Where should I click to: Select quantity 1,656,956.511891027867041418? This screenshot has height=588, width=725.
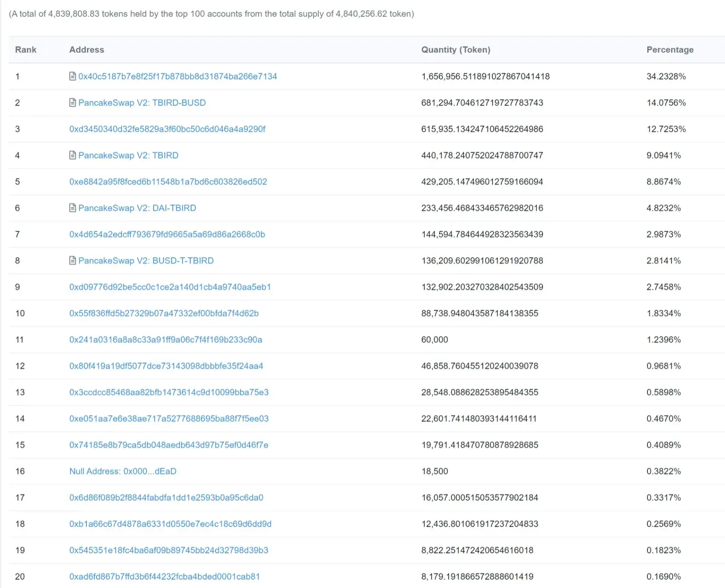[485, 76]
